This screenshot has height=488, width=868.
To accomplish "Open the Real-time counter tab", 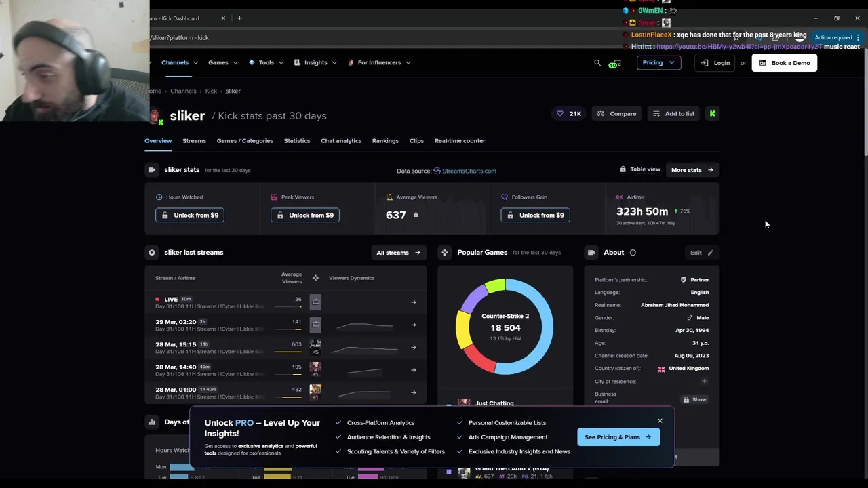I will pos(460,141).
